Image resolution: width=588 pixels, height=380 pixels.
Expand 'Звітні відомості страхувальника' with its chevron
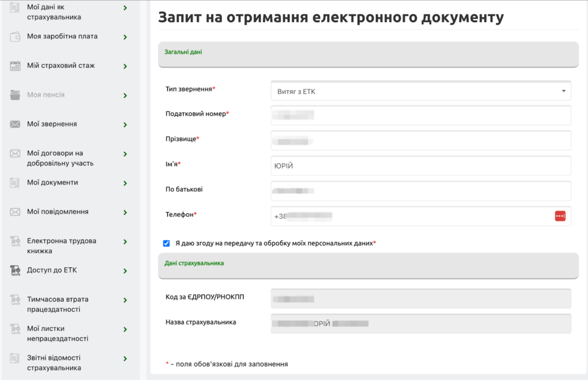point(126,358)
